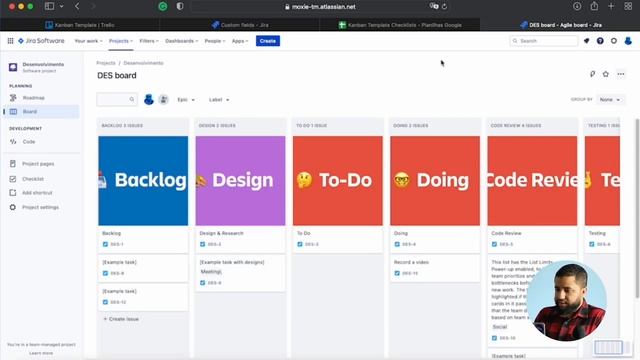Click the board search input field
The height and width of the screenshot is (360, 640).
coord(117,100)
